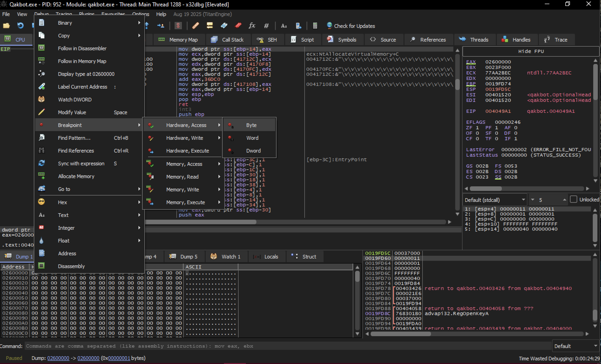Choose Watch DWORD from context menu
Screen dimensions: 601x364
pos(89,100)
